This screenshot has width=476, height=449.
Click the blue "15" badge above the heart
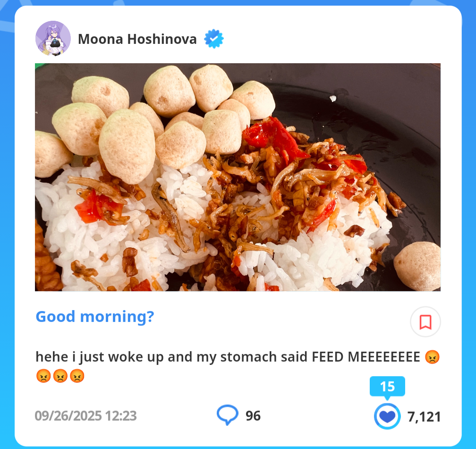(x=387, y=387)
